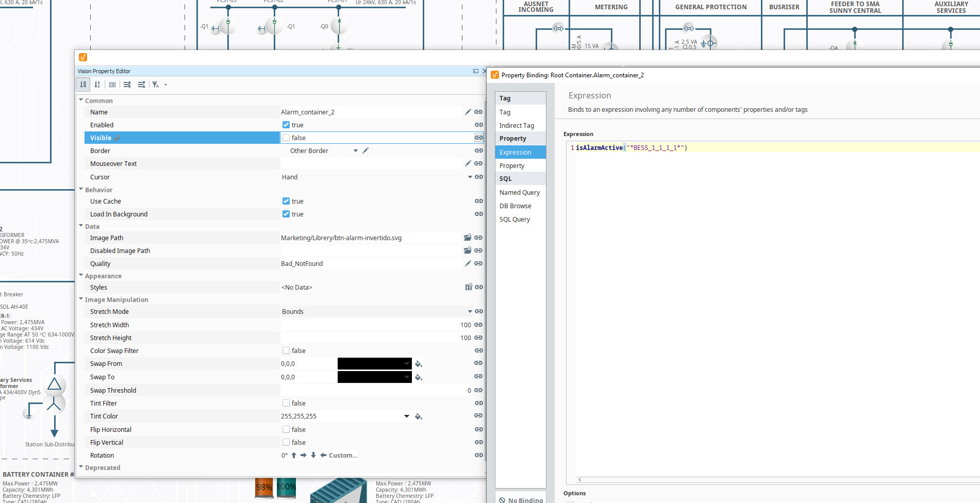Open the property filter funnel
The image size is (980, 503).
click(155, 85)
